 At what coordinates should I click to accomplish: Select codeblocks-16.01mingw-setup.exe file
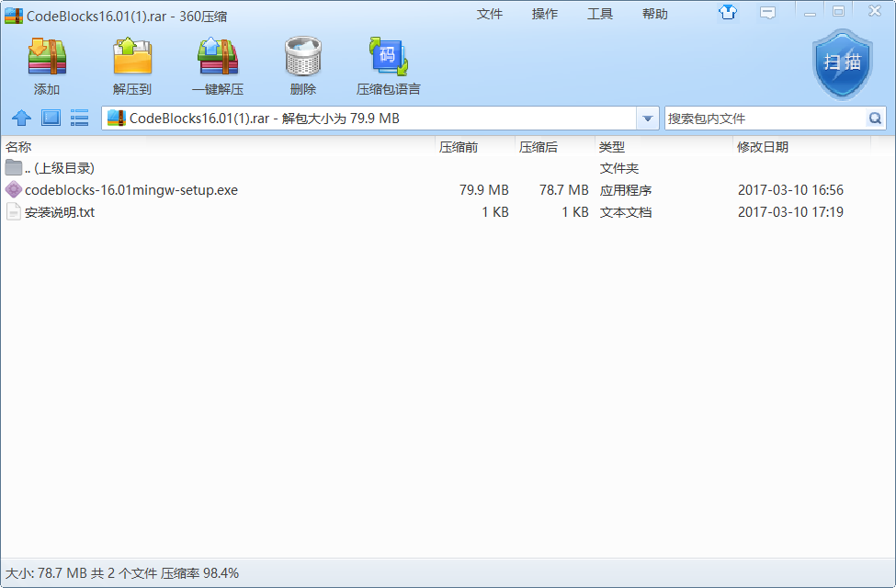[x=131, y=190]
